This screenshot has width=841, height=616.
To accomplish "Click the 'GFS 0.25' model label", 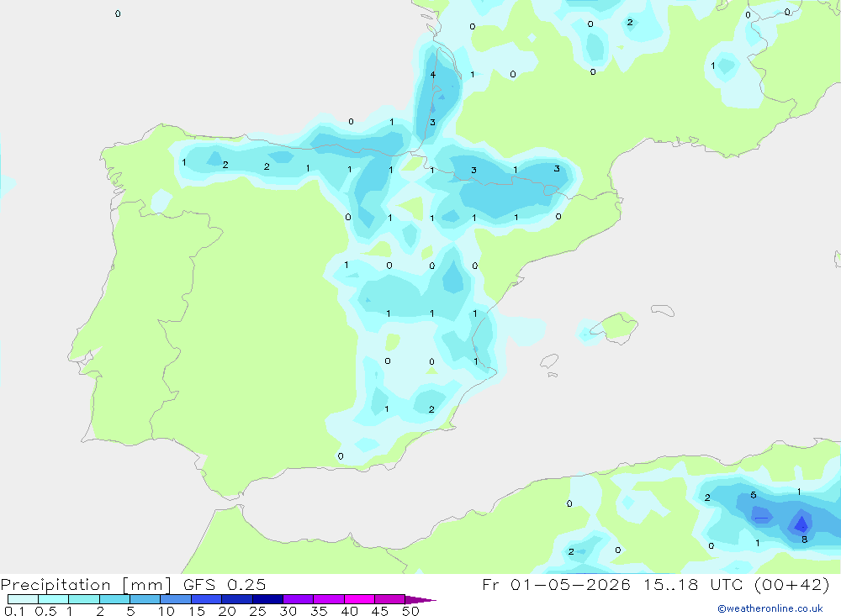I will coord(225,584).
